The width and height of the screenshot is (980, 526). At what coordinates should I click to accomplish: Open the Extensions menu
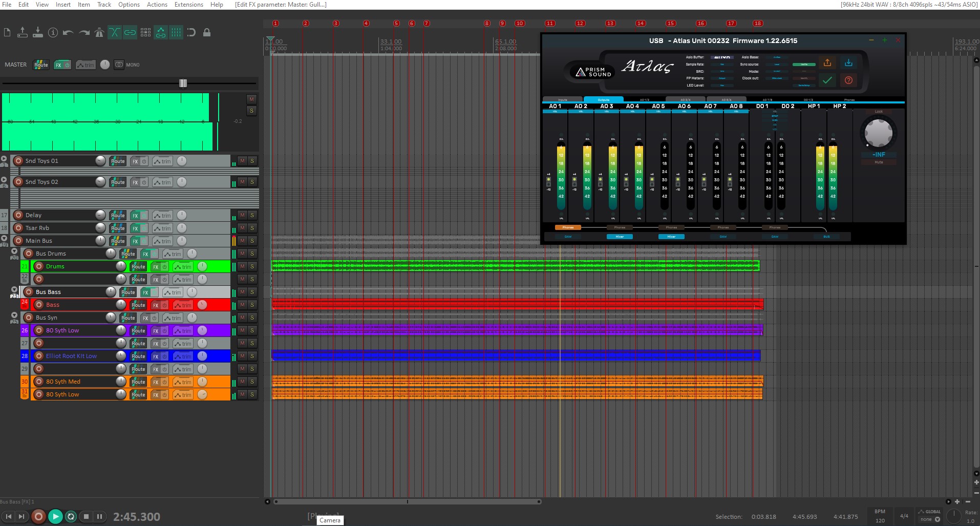189,5
